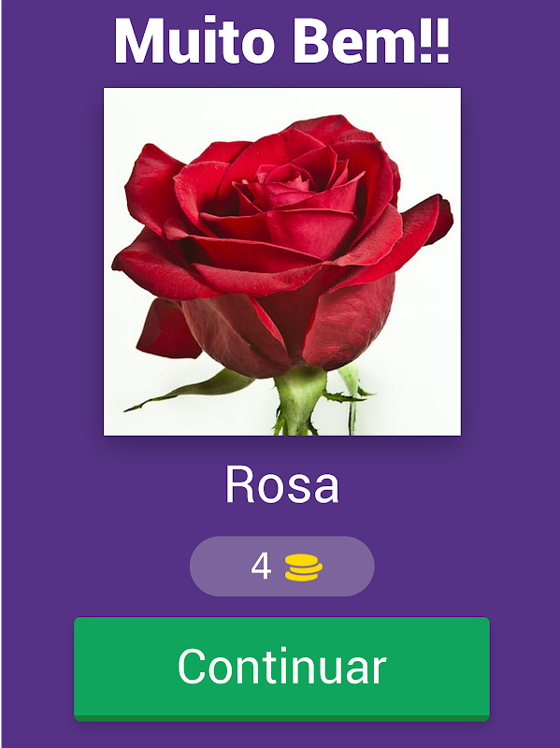This screenshot has width=560, height=748.
Task: Click the rounded coin reward pill
Action: [x=282, y=567]
